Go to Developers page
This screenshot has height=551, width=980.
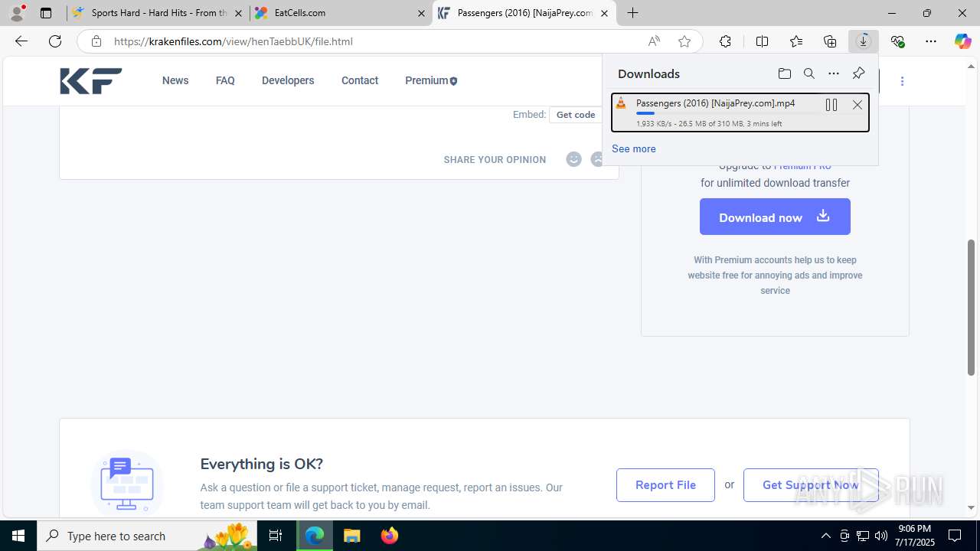[x=288, y=80]
